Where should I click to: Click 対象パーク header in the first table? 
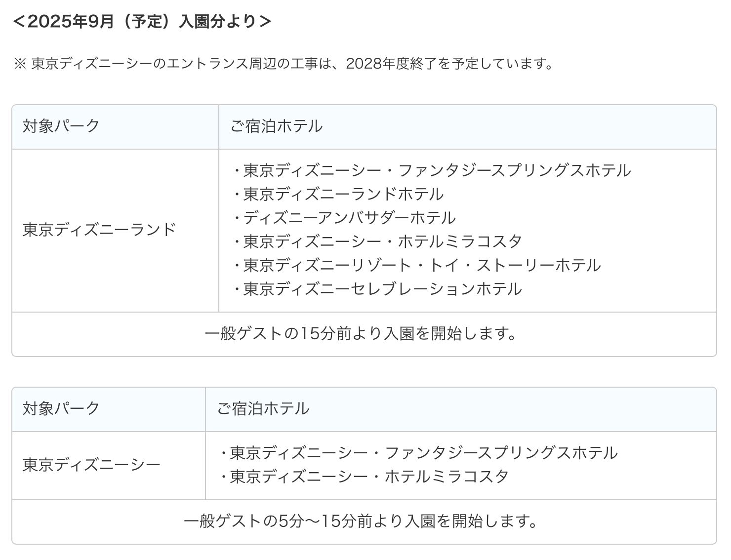[x=61, y=126]
